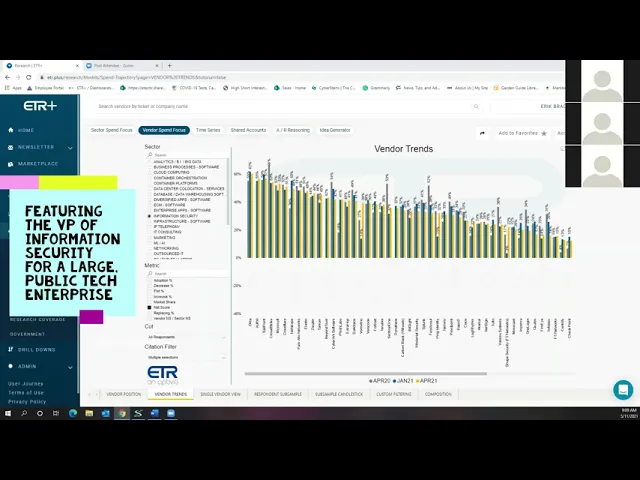This screenshot has width=640, height=480.
Task: Reload the page with the refresh icon
Action: (29, 77)
